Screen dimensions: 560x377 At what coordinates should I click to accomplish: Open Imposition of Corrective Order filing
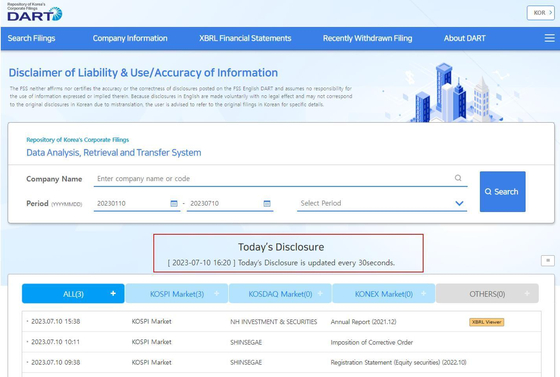pos(372,342)
